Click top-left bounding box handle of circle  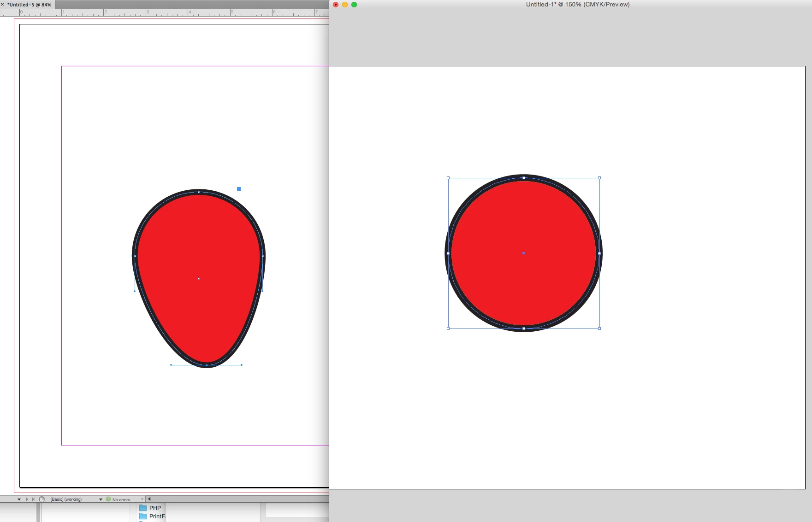coord(448,178)
